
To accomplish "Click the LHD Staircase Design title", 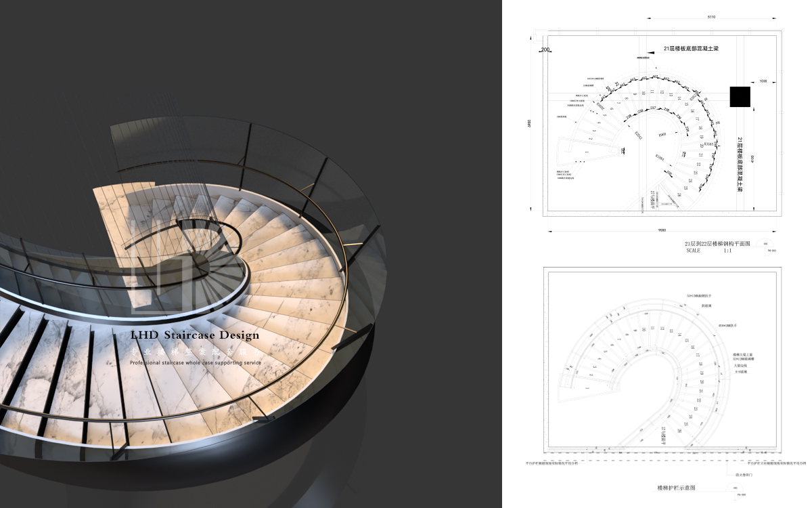I will click(x=194, y=335).
